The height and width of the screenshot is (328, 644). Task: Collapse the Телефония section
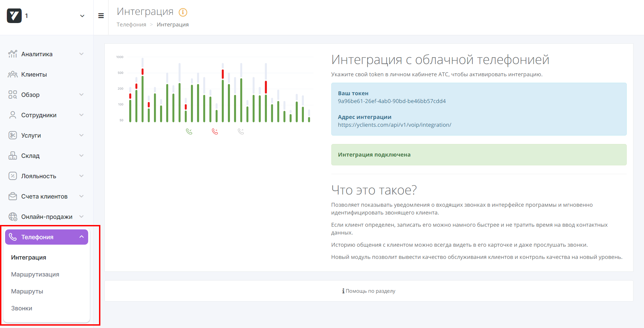(81, 237)
